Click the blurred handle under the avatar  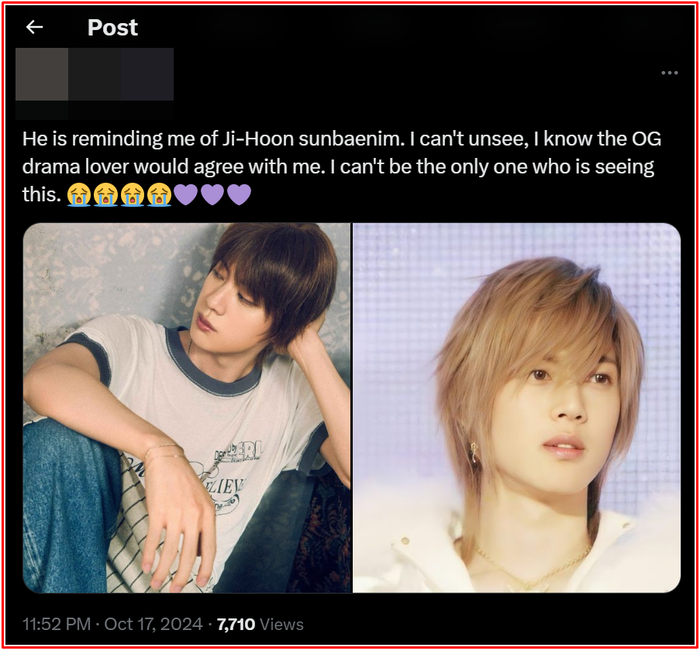pos(94,110)
